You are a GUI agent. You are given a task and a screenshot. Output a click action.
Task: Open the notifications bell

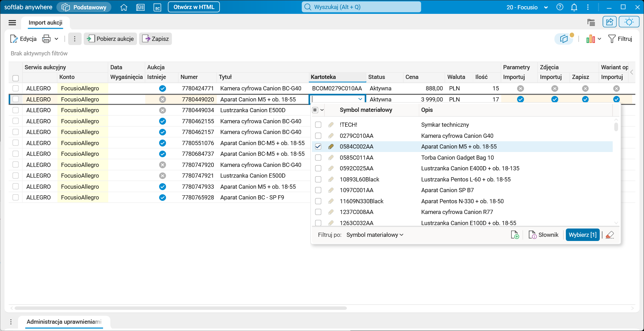click(x=574, y=7)
